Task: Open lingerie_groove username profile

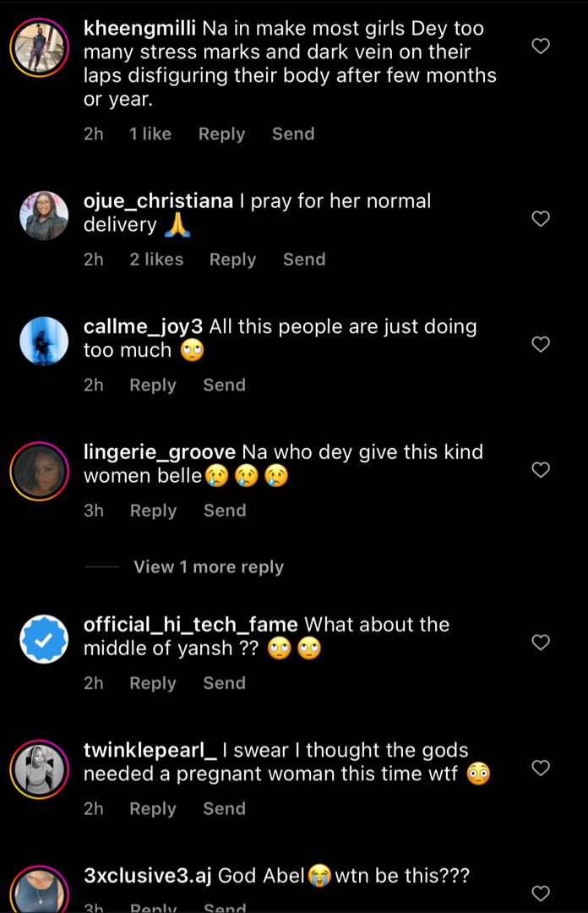Action: pyautogui.click(x=160, y=451)
